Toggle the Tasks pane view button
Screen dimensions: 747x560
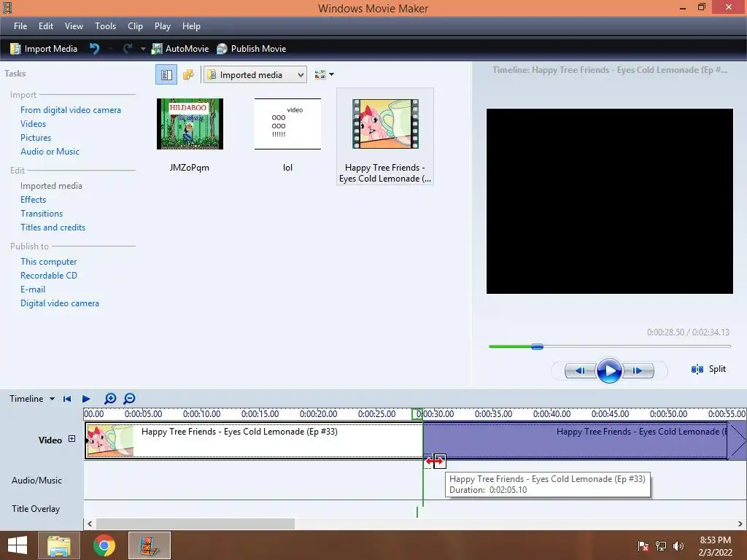(166, 75)
